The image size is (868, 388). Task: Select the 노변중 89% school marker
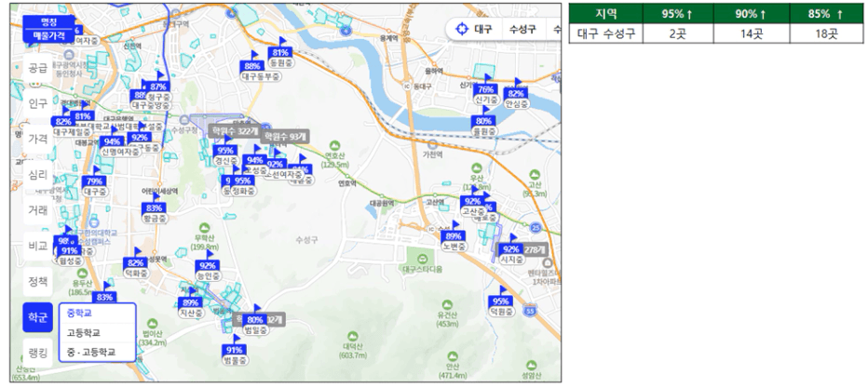(x=454, y=236)
